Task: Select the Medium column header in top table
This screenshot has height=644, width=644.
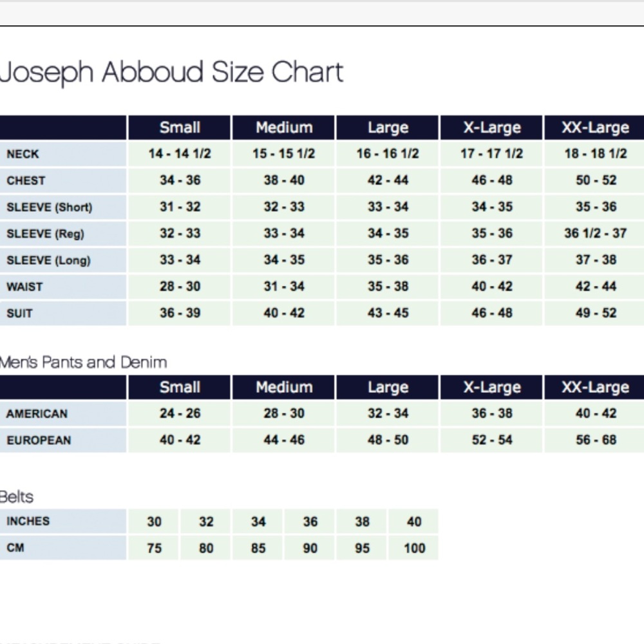Action: (284, 128)
